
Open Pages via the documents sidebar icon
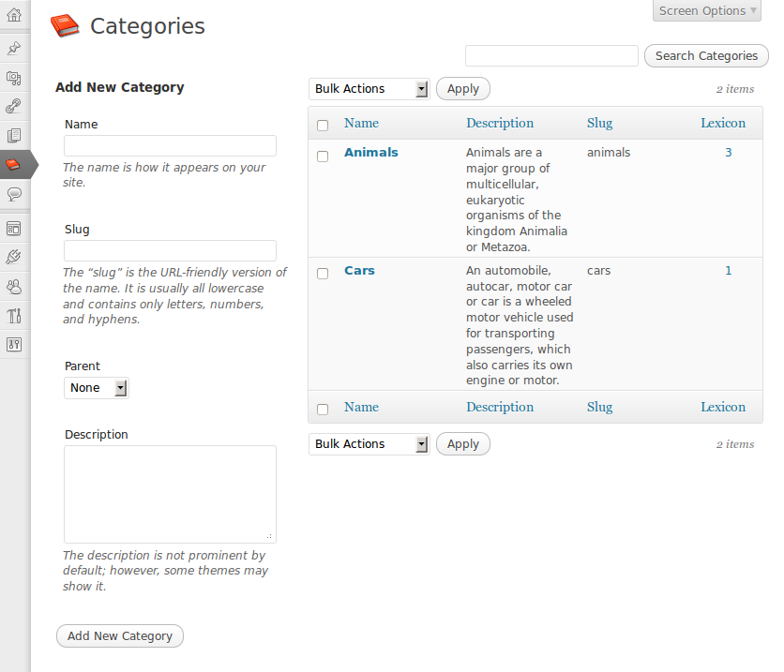(x=14, y=135)
